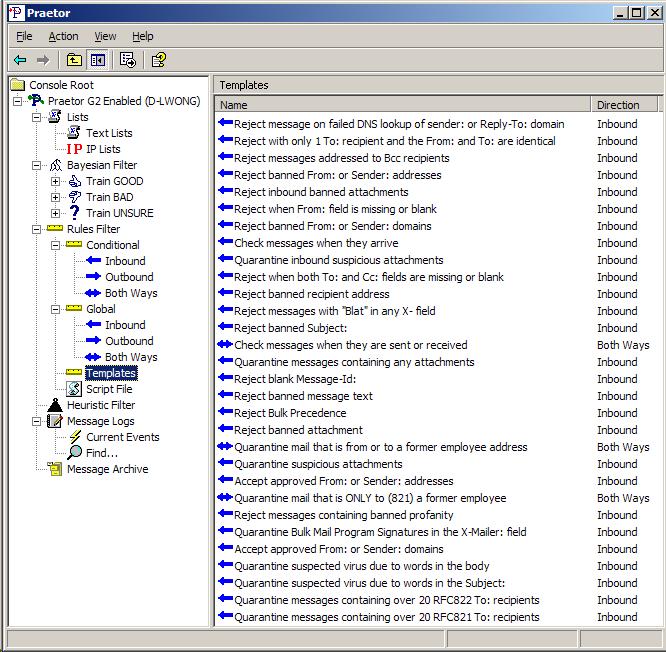The image size is (666, 652).
Task: Click the Find magnifying glass icon
Action: pos(74,452)
